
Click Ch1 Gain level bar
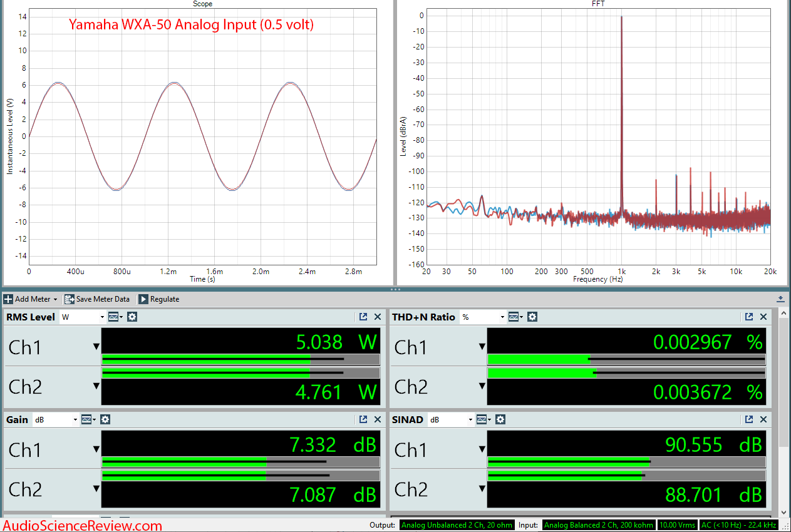pos(240,462)
